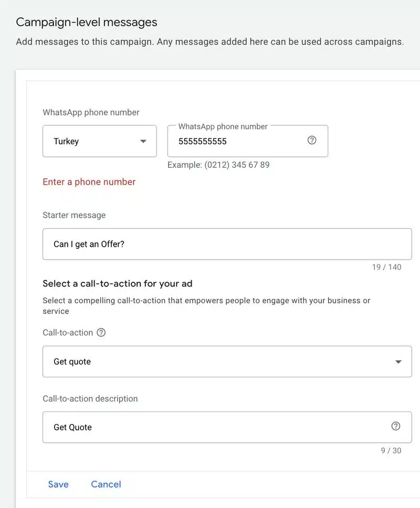Click the Campaign-level messages heading

[86, 22]
